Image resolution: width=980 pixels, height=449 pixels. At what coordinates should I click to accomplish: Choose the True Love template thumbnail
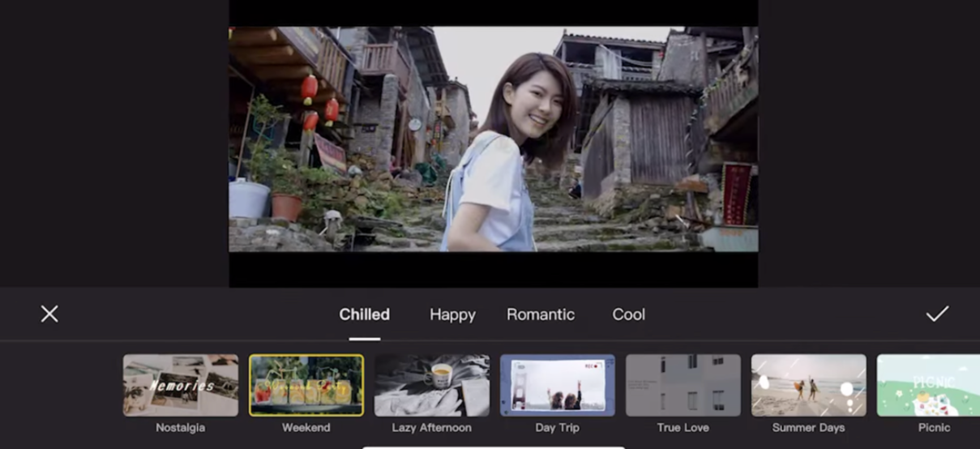(683, 385)
